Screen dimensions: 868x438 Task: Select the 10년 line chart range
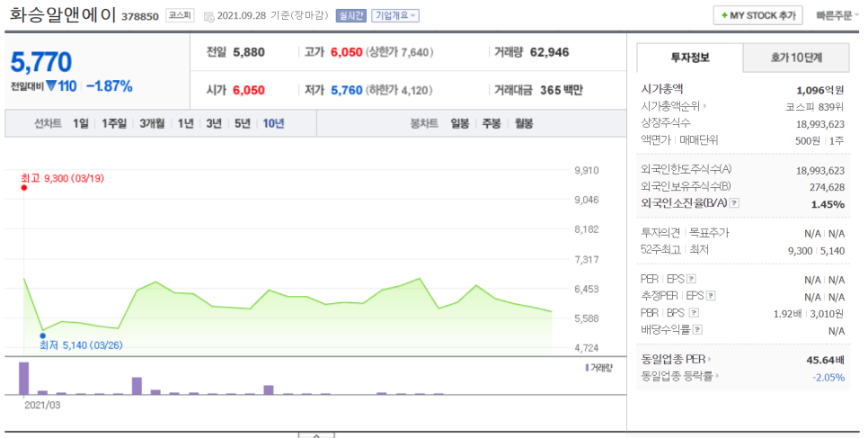(x=273, y=123)
